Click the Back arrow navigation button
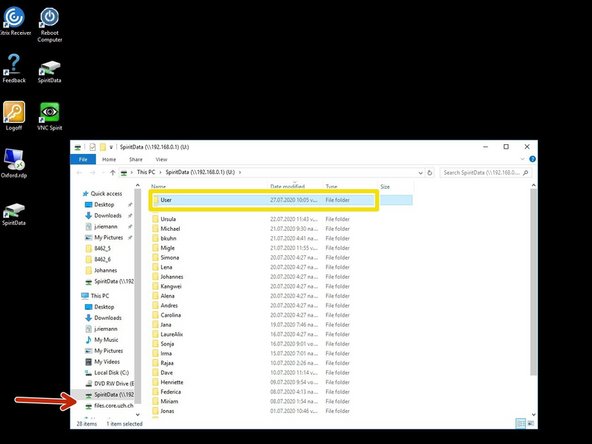 [79, 173]
